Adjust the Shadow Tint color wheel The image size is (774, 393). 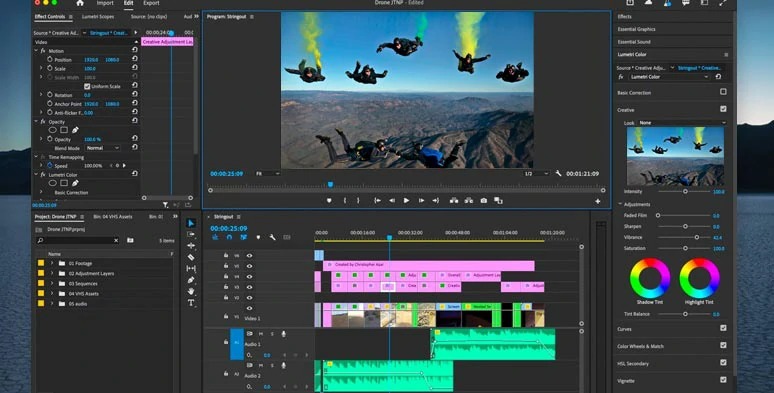(650, 278)
